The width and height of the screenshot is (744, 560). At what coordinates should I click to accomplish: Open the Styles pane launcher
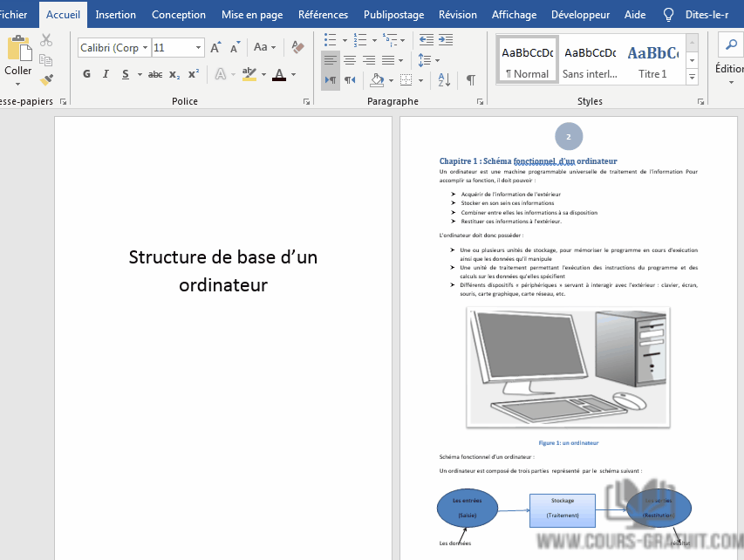tap(700, 101)
